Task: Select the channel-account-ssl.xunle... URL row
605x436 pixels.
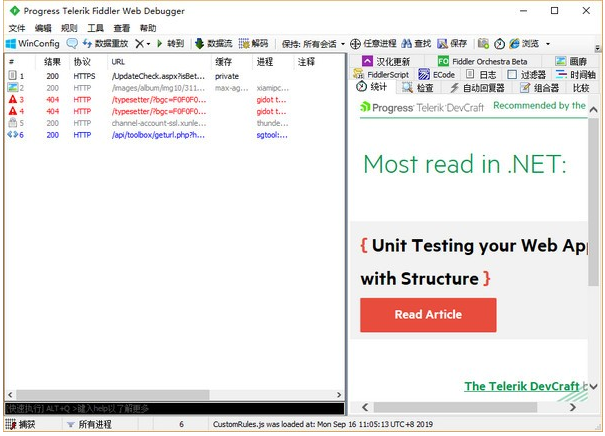Action: [x=159, y=123]
